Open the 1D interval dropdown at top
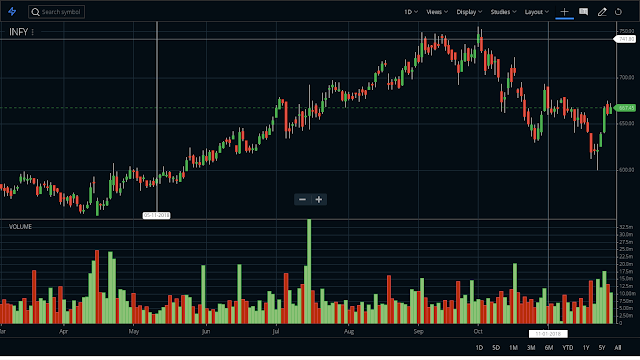The width and height of the screenshot is (640, 360). (x=411, y=12)
